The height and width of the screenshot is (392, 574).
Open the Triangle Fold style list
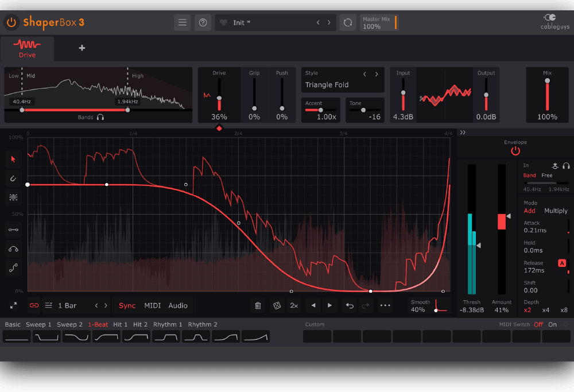point(327,85)
